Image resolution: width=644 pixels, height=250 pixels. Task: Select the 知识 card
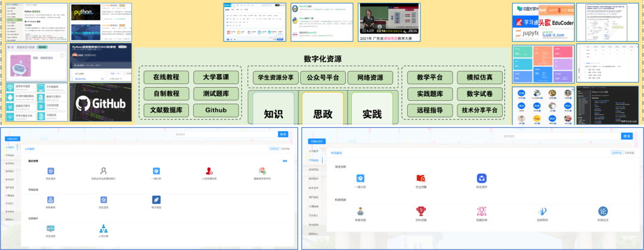(272, 113)
